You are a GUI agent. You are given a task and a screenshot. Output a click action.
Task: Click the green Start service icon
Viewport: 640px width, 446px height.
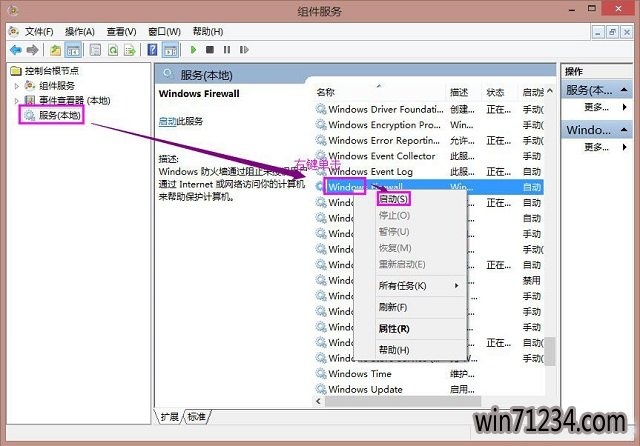point(193,50)
